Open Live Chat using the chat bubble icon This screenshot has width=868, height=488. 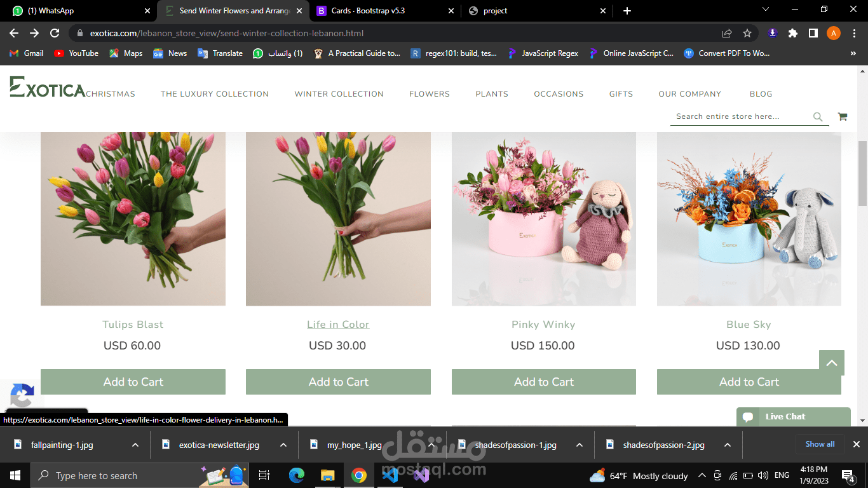[748, 416]
